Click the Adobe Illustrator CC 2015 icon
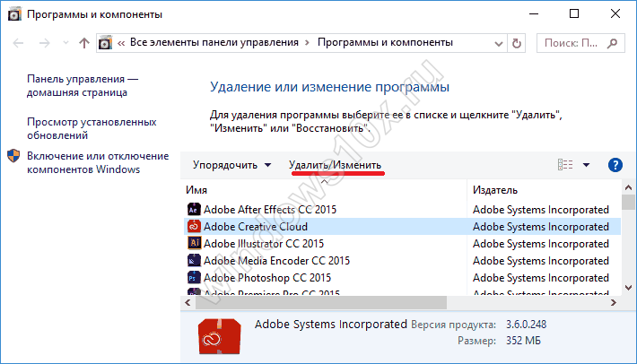 click(194, 243)
